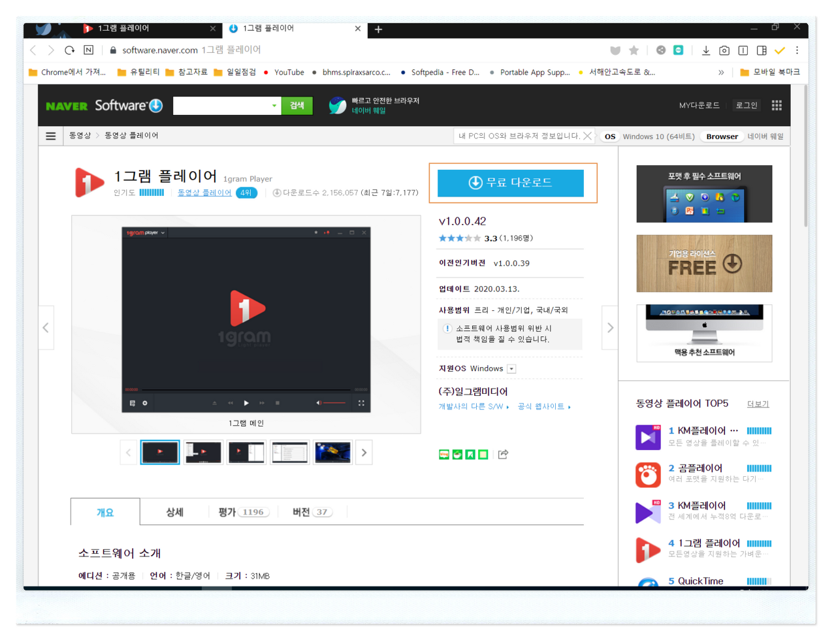Select the 상세 tab
This screenshot has width=836, height=644.
[x=174, y=512]
